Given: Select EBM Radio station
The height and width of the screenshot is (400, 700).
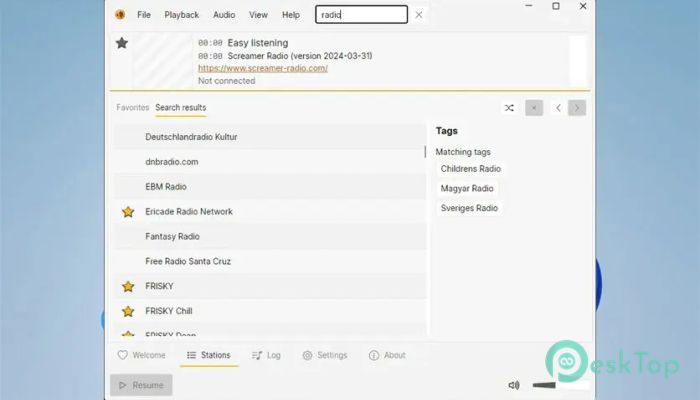Looking at the screenshot, I should (270, 187).
